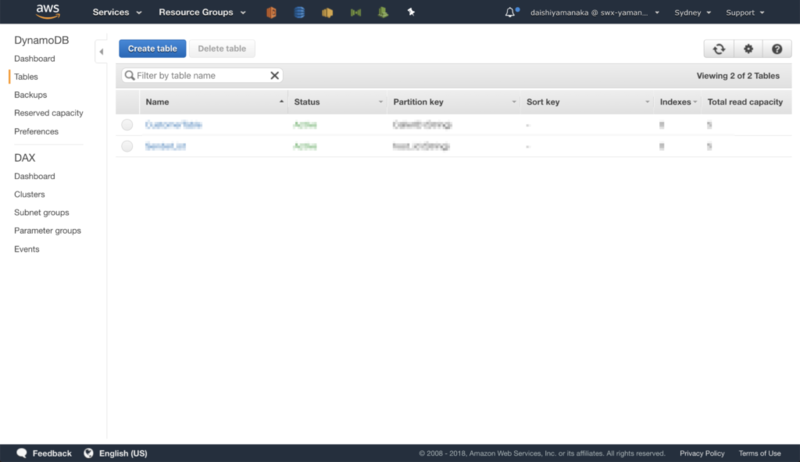Sort by the Name column header

(213, 102)
